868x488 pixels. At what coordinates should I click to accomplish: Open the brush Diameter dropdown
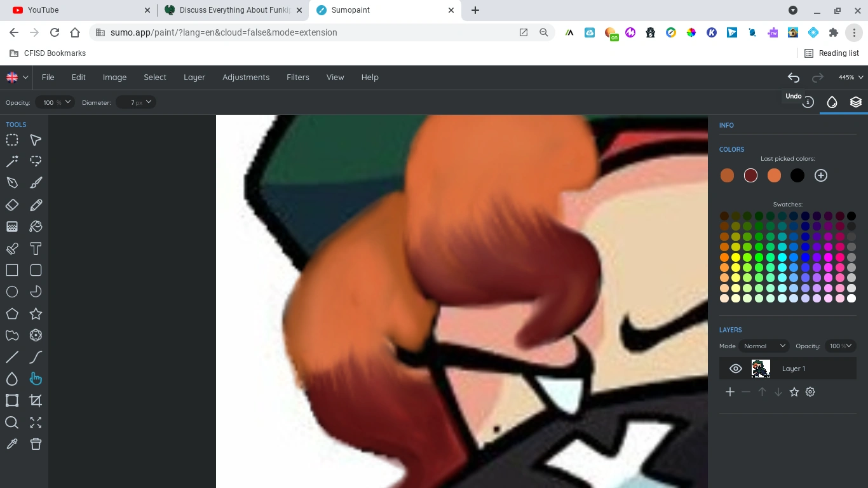pyautogui.click(x=136, y=102)
